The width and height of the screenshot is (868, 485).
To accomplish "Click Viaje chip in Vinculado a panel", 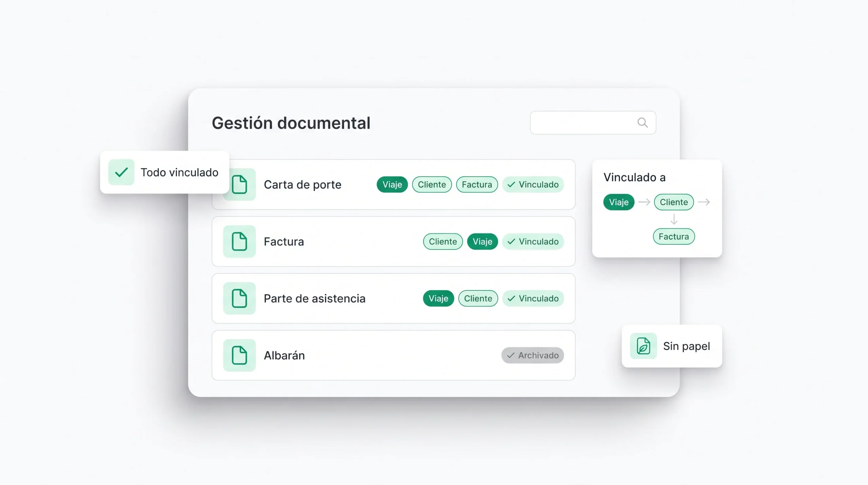I will coord(619,202).
